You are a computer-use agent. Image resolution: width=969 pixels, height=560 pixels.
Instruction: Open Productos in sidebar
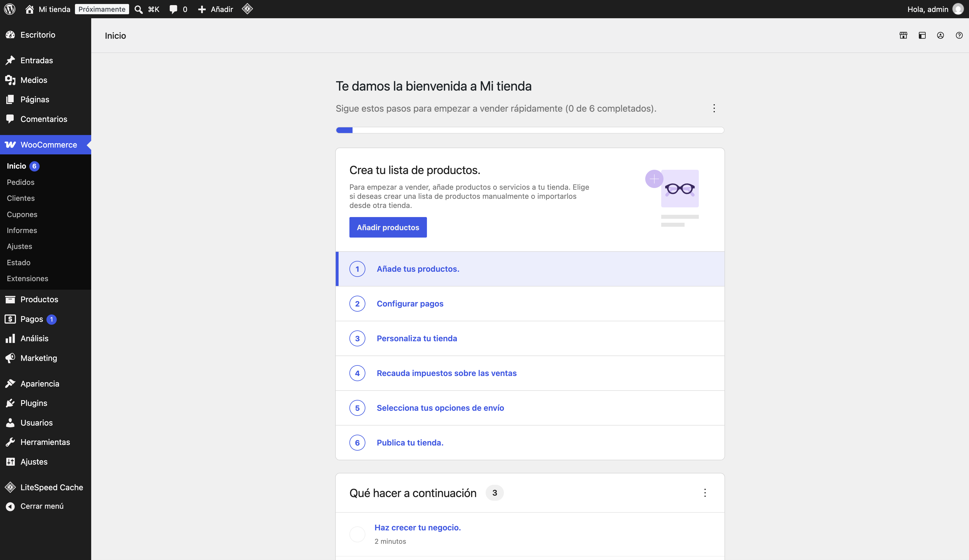tap(45, 299)
